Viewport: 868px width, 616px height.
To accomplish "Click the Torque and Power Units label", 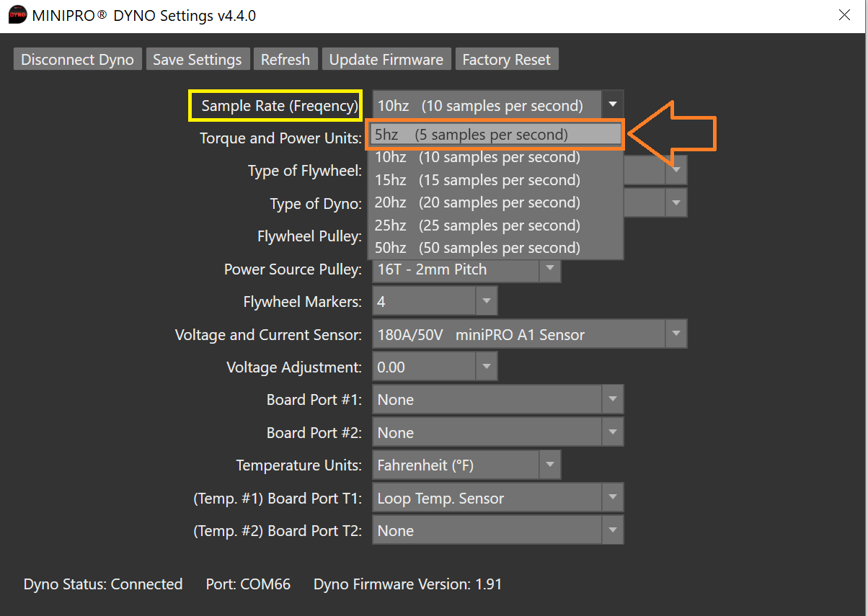I will 280,138.
